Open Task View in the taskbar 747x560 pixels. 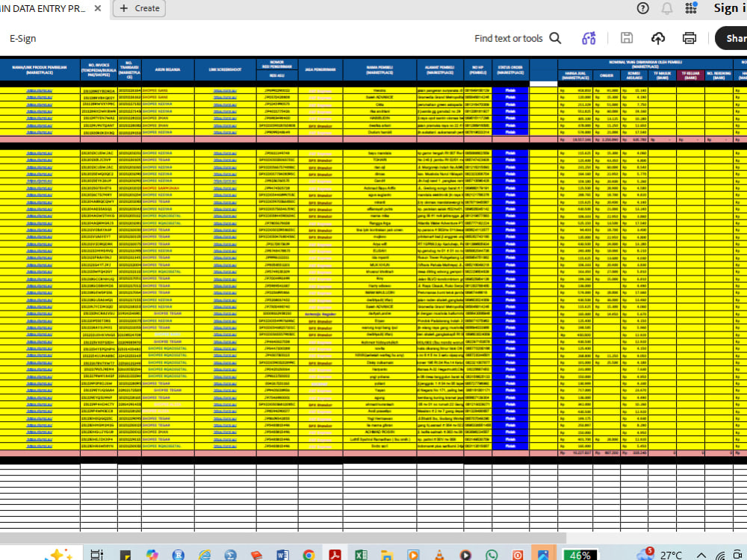coord(96,555)
